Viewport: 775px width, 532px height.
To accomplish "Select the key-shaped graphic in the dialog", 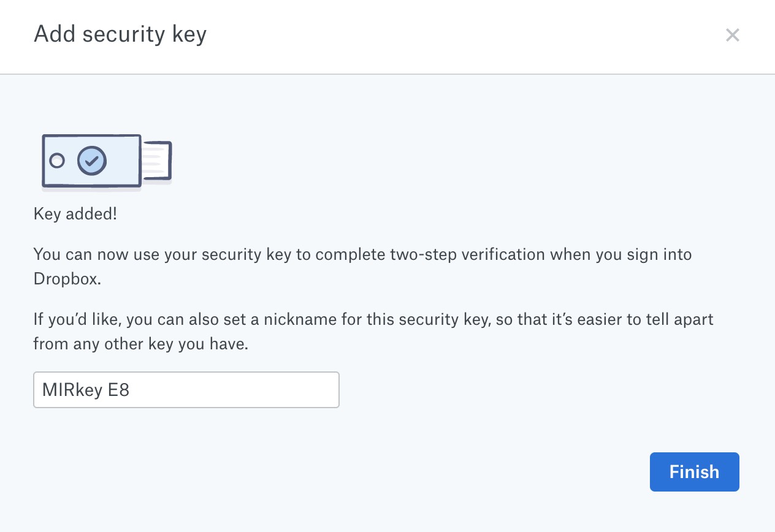I will (x=91, y=161).
